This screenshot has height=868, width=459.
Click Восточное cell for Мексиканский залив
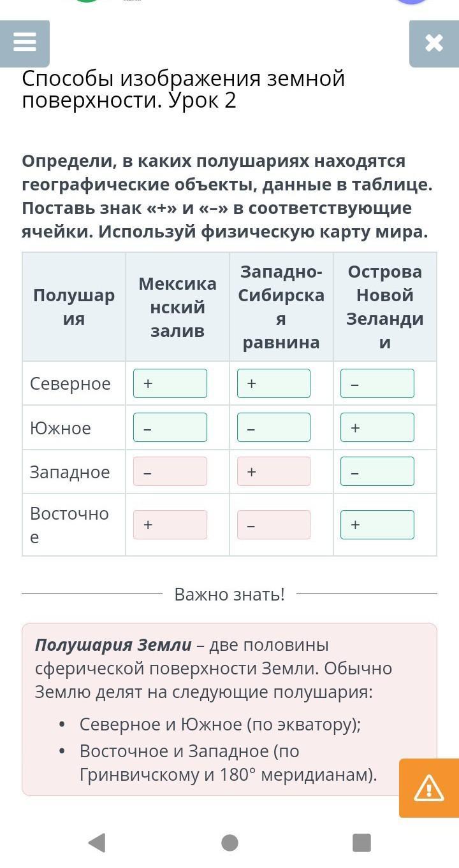click(170, 525)
